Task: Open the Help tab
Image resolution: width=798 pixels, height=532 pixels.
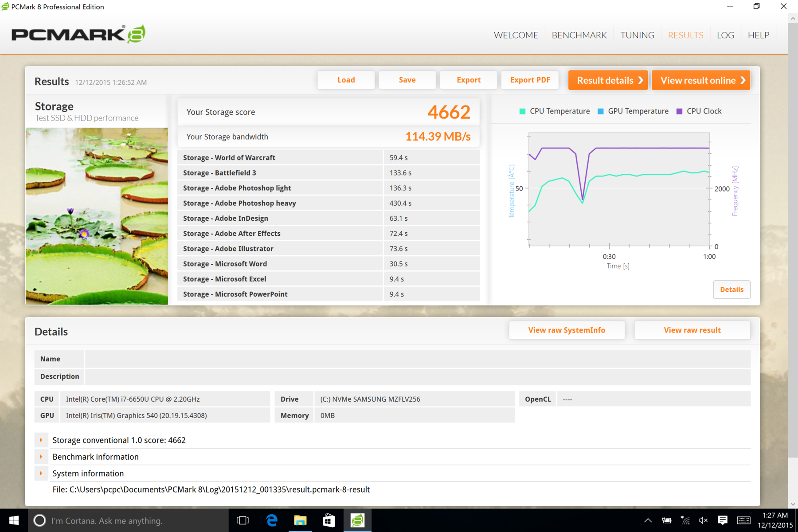Action: [759, 35]
